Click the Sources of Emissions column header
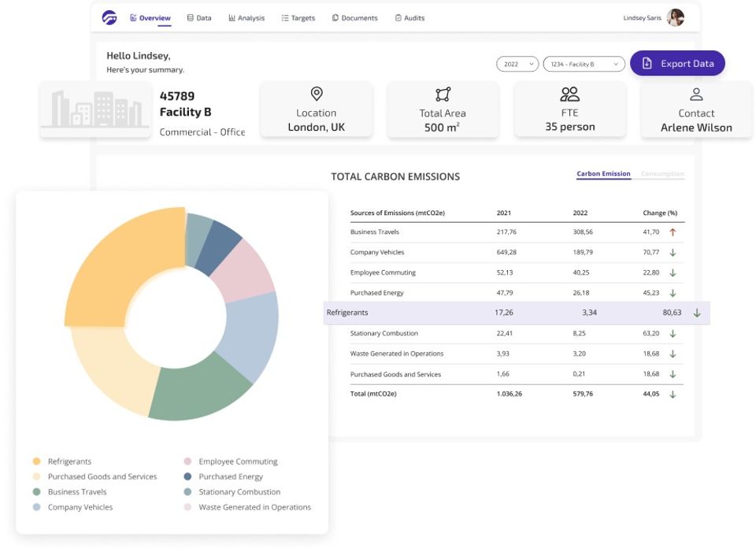The height and width of the screenshot is (552, 756). (x=397, y=213)
